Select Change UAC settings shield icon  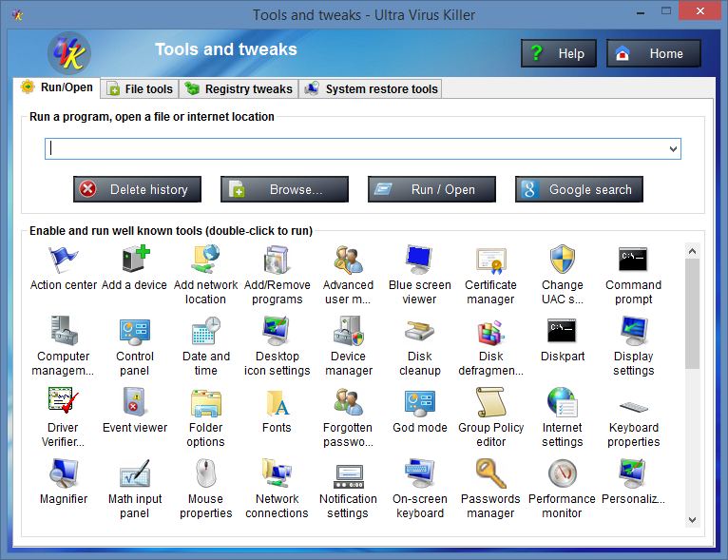click(563, 260)
